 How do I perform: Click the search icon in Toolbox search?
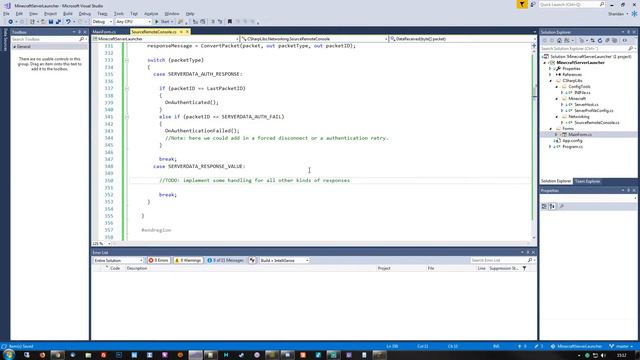click(81, 39)
